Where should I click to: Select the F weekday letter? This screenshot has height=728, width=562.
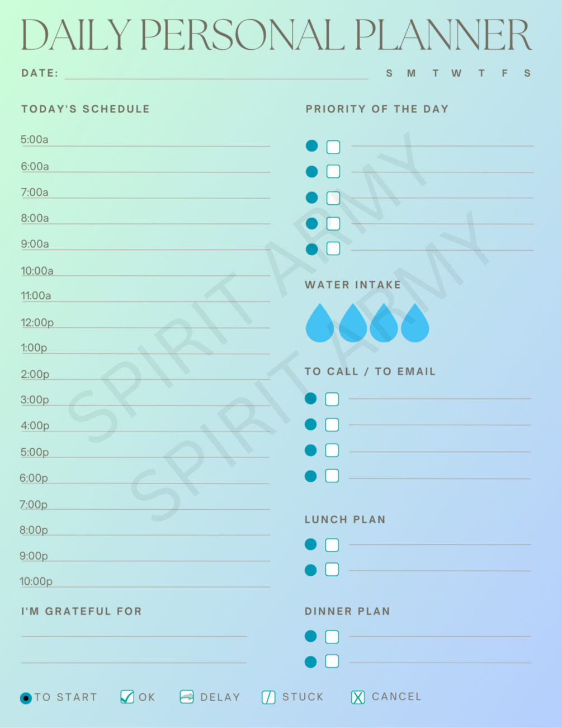pos(505,73)
